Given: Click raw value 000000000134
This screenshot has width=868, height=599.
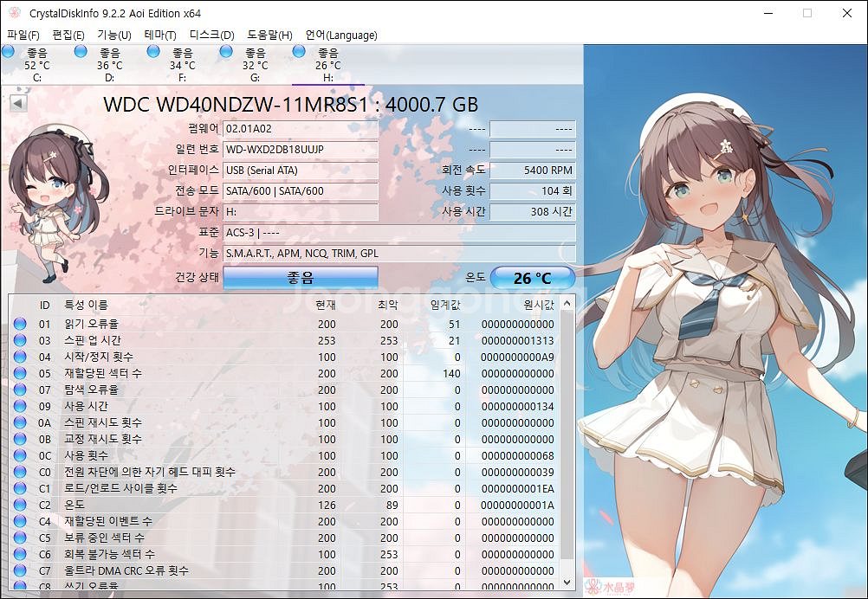Looking at the screenshot, I should (x=517, y=407).
